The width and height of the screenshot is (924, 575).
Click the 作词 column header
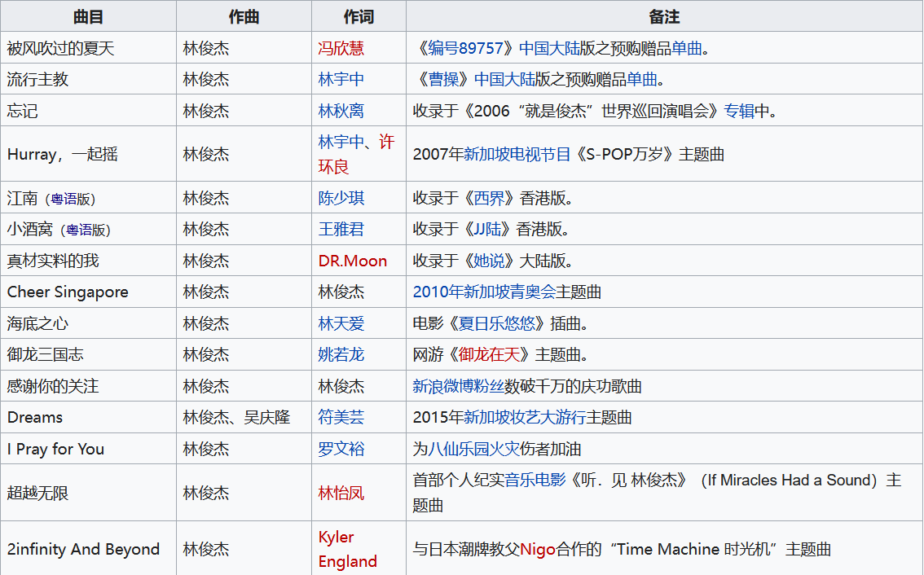pos(359,16)
